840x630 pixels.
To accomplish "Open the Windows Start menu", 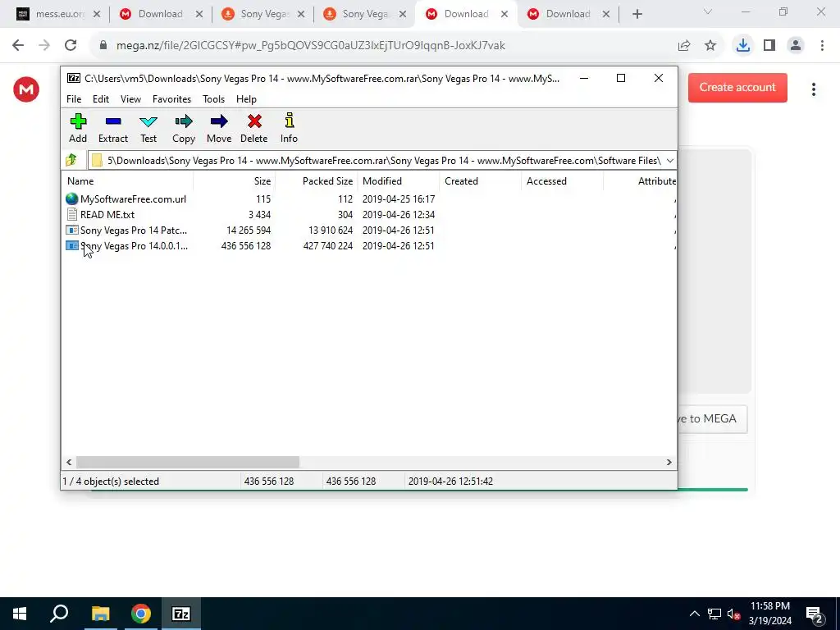I will click(20, 614).
